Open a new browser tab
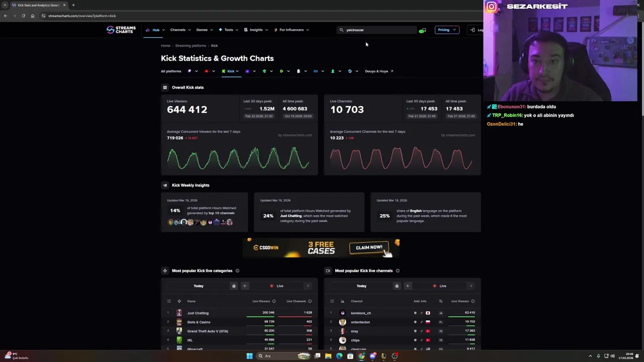The width and height of the screenshot is (644, 362). pos(73,5)
